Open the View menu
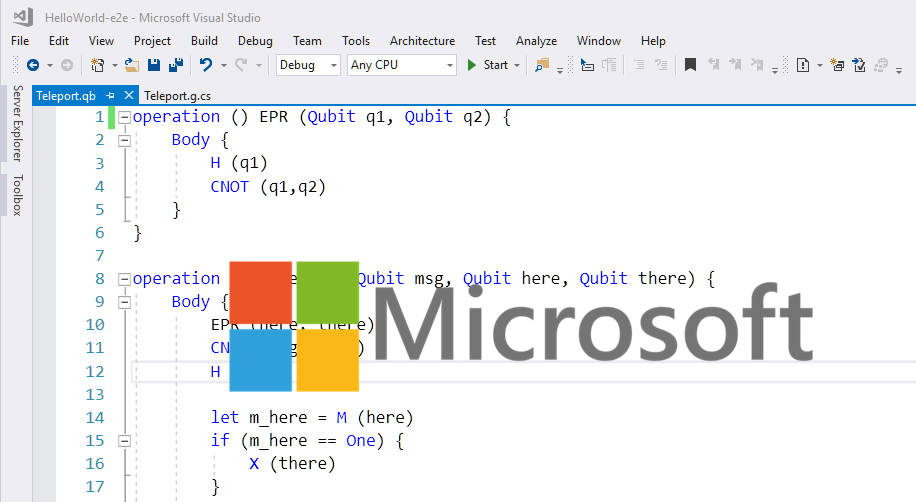Viewport: 916px width, 502px height. [x=101, y=41]
